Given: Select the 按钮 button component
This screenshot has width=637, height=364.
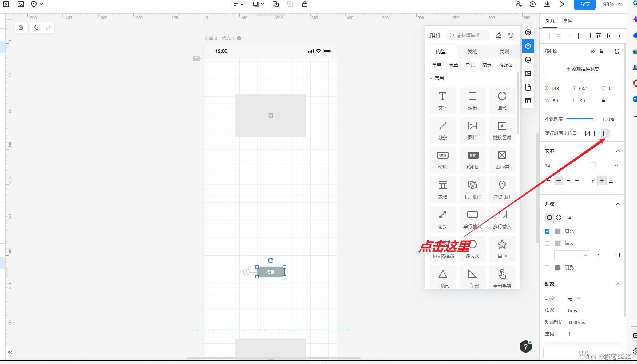Looking at the screenshot, I should point(442,160).
